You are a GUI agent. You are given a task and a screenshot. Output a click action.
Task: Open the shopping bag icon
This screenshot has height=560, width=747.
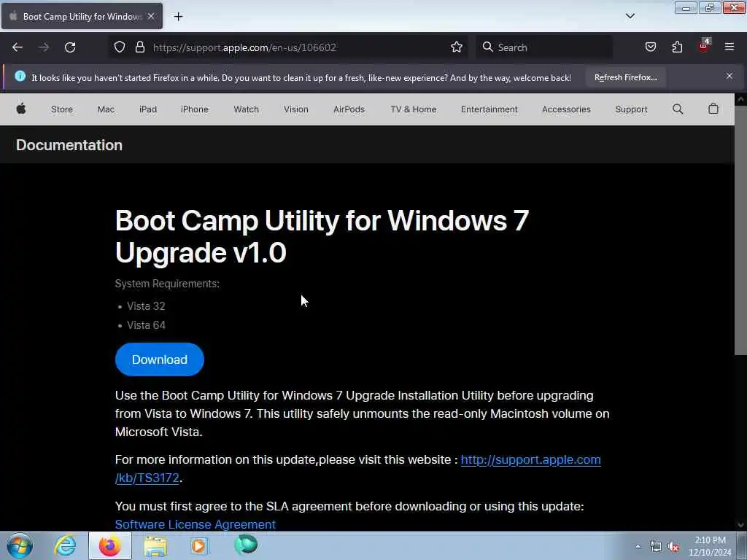[x=713, y=109]
